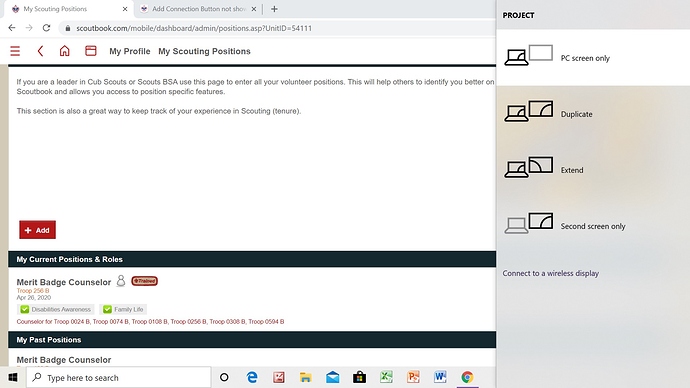
Task: Click the My Past Positions header
Action: 252,340
